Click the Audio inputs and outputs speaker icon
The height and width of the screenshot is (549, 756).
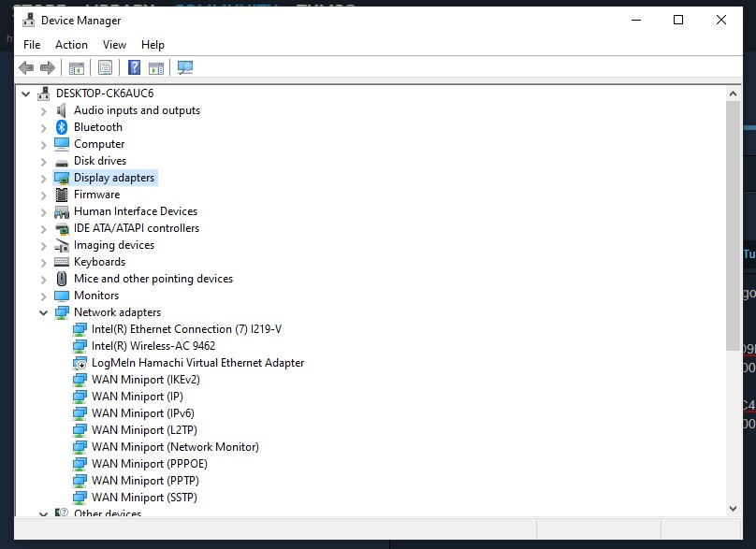coord(61,110)
